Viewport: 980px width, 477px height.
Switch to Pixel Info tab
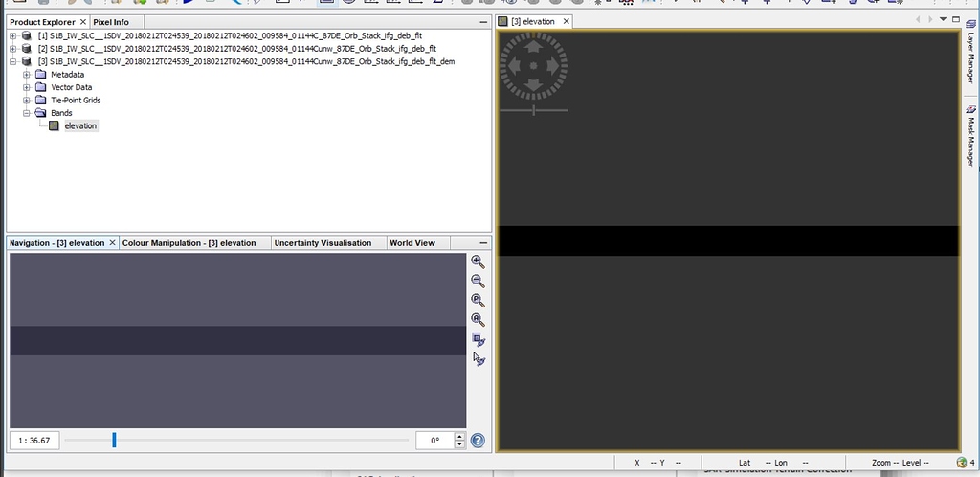[x=110, y=22]
